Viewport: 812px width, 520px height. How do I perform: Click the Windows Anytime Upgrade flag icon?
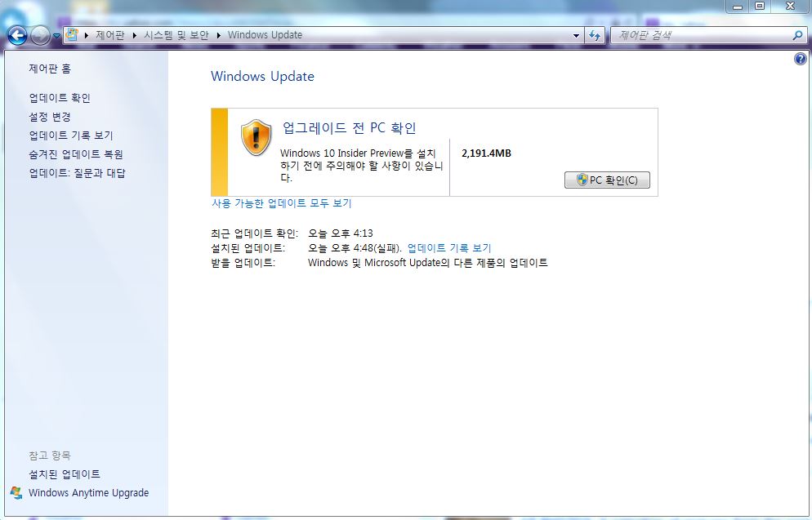pos(16,492)
